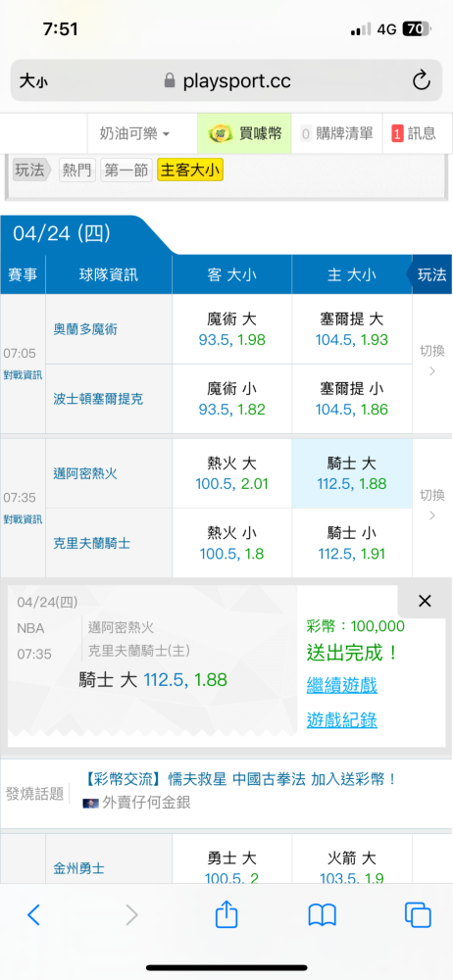
Task: Switch to 第一節 play type tab
Action: (126, 171)
